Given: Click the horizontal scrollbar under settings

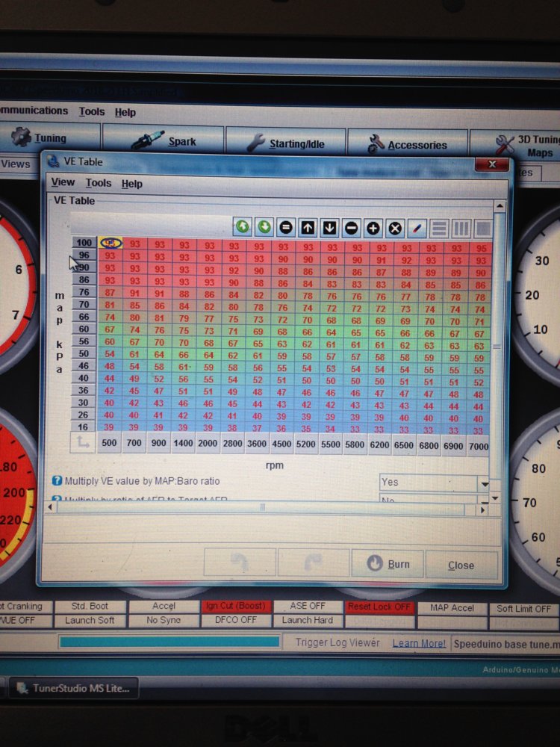Looking at the screenshot, I should [x=267, y=508].
